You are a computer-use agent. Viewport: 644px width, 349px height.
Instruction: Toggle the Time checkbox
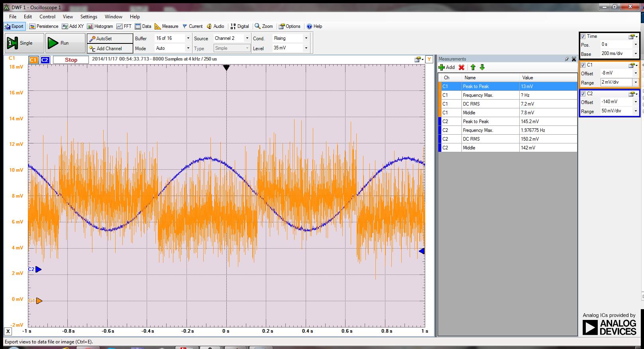(583, 36)
